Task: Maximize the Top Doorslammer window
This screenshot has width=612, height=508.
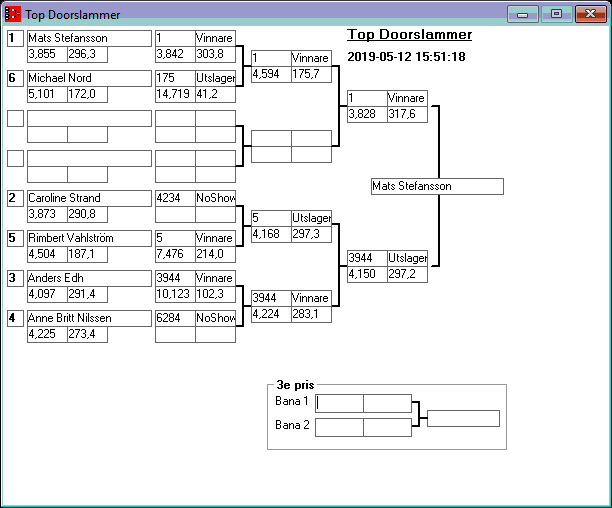Action: coord(555,14)
